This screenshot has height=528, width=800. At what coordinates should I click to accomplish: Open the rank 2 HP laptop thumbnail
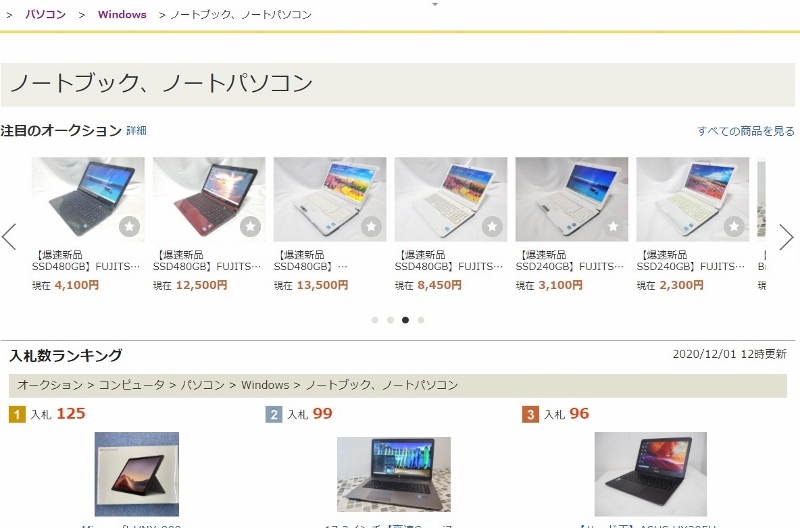point(394,474)
